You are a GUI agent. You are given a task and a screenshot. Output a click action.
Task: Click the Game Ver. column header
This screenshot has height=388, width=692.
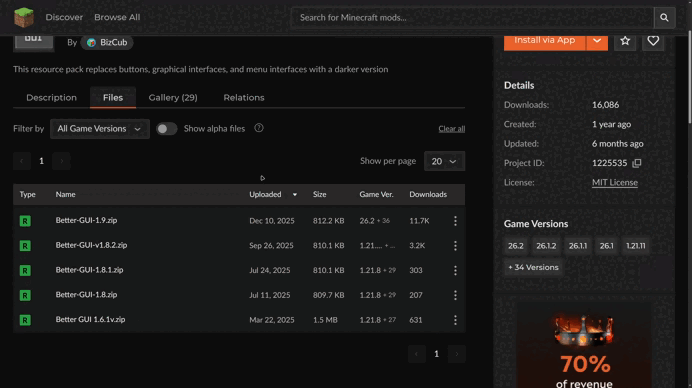376,195
